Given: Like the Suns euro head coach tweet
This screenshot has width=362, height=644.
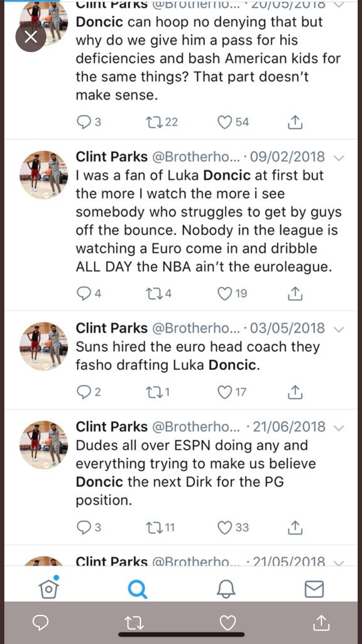Looking at the screenshot, I should point(225,392).
